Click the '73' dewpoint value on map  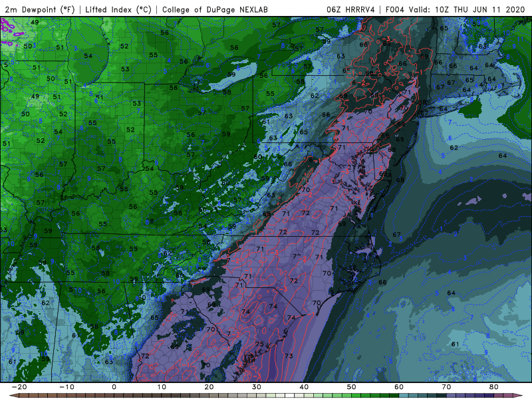click(x=289, y=356)
